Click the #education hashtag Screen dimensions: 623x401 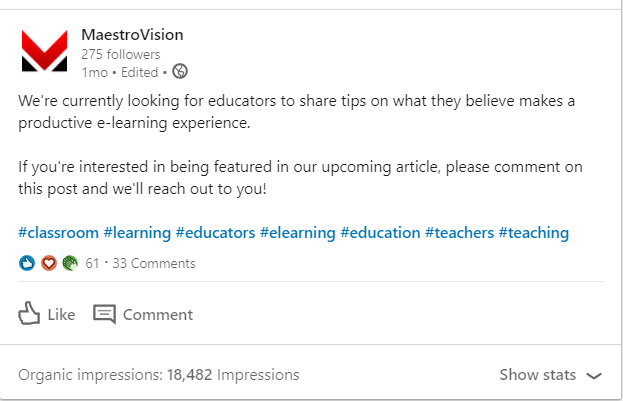(x=380, y=233)
